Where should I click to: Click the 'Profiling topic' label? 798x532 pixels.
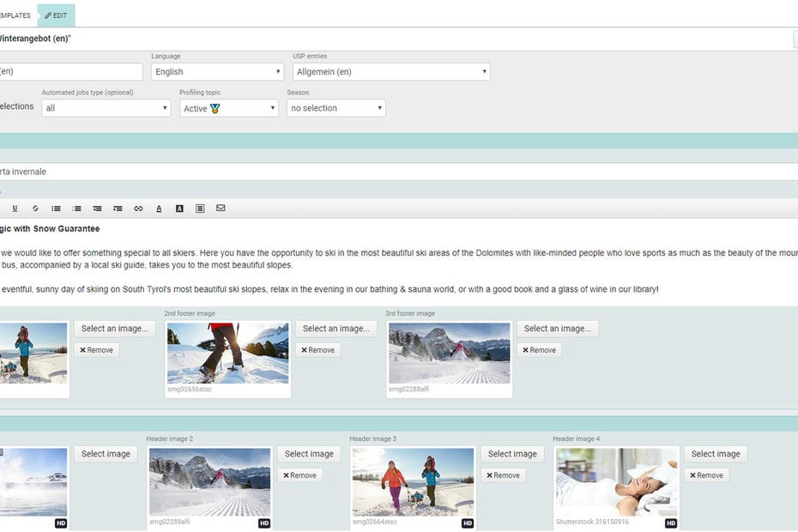click(x=200, y=92)
